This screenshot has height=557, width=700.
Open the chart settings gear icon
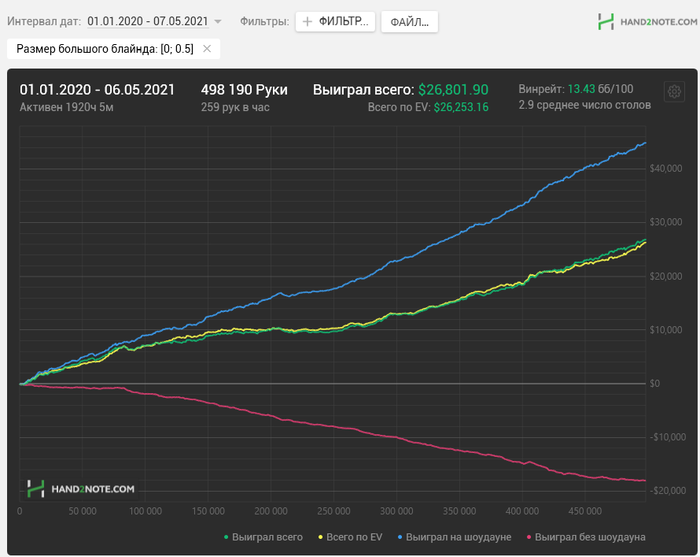point(674,92)
